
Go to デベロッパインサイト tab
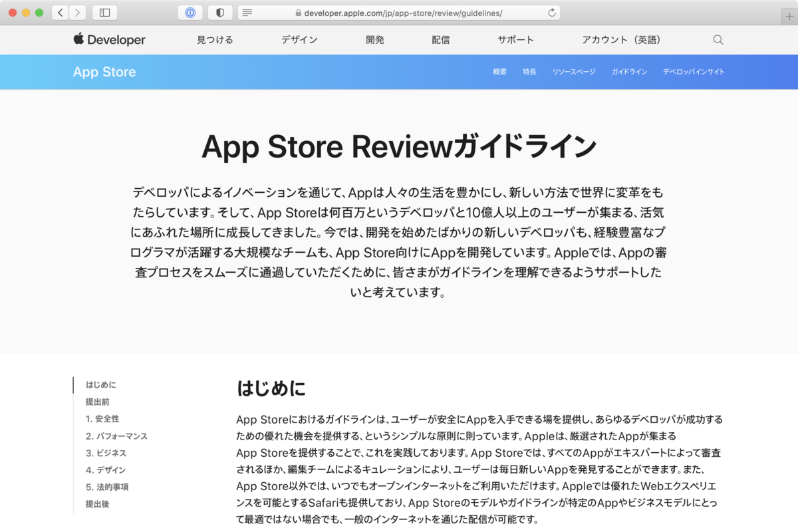click(x=694, y=72)
